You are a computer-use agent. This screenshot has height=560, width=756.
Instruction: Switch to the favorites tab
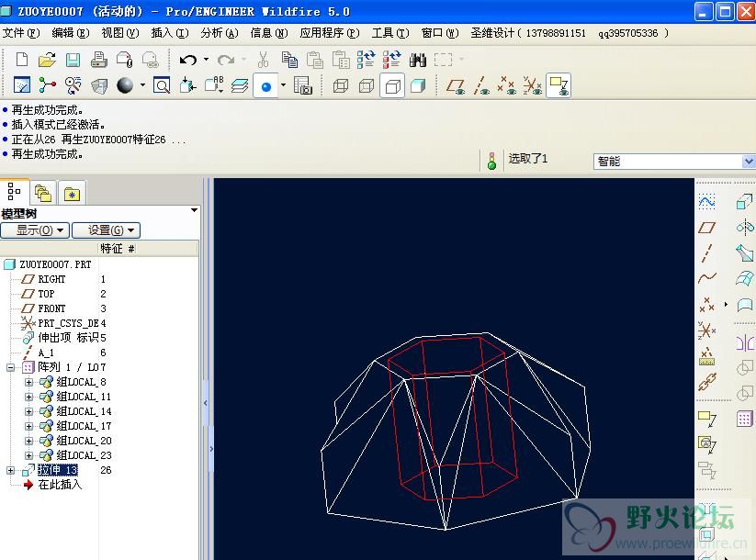point(73,194)
